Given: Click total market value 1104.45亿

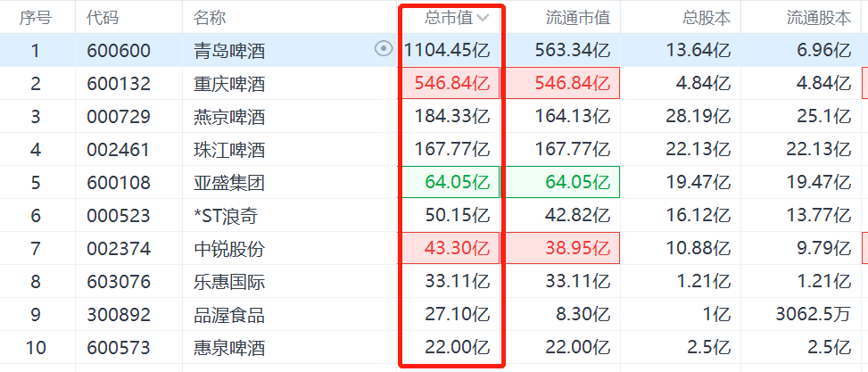Looking at the screenshot, I should coord(447,50).
